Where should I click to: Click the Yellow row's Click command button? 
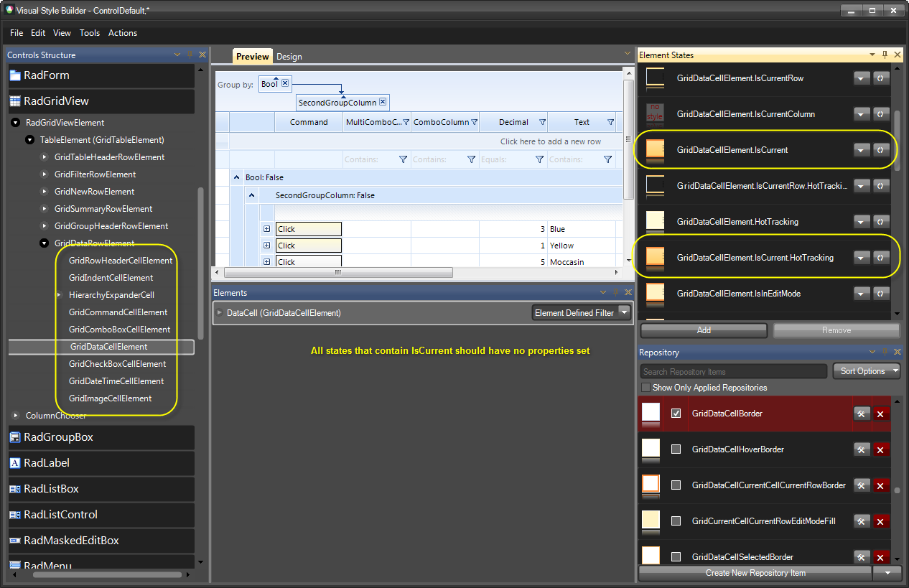(309, 246)
